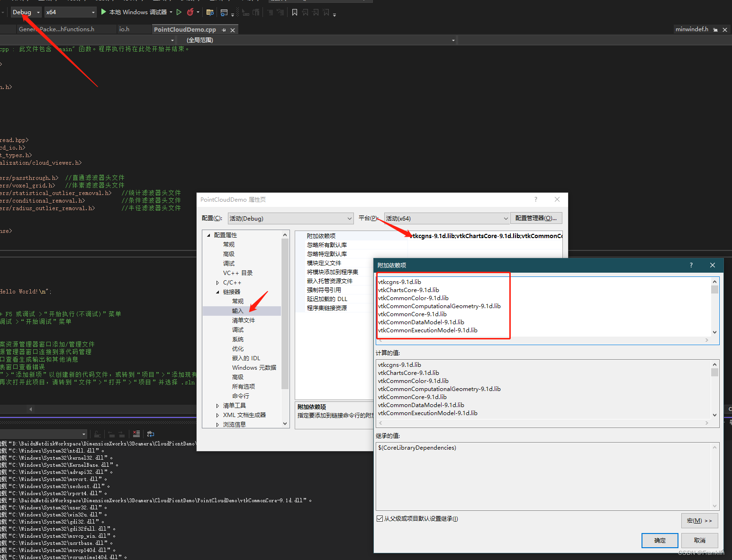Image resolution: width=732 pixels, height=560 pixels.
Task: Click help icon in 附加依赖项 dialog title
Action: tap(691, 265)
